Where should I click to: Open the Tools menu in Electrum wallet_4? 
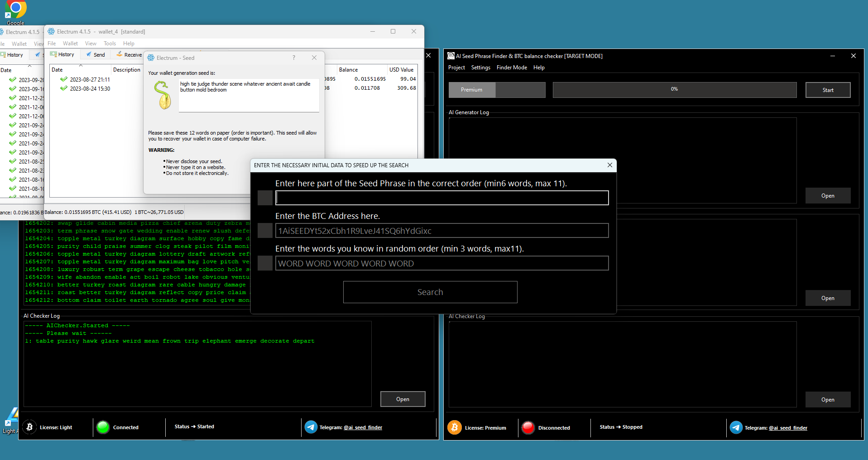pyautogui.click(x=110, y=44)
